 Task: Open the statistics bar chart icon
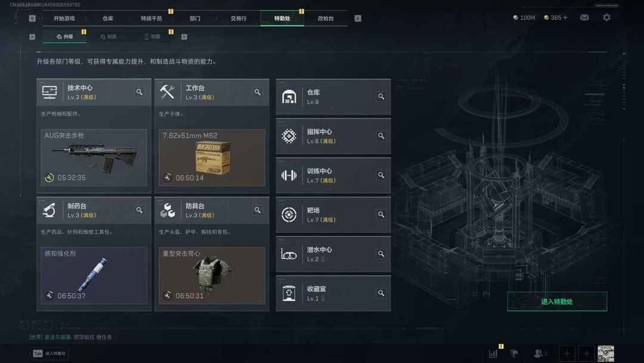pyautogui.click(x=493, y=353)
